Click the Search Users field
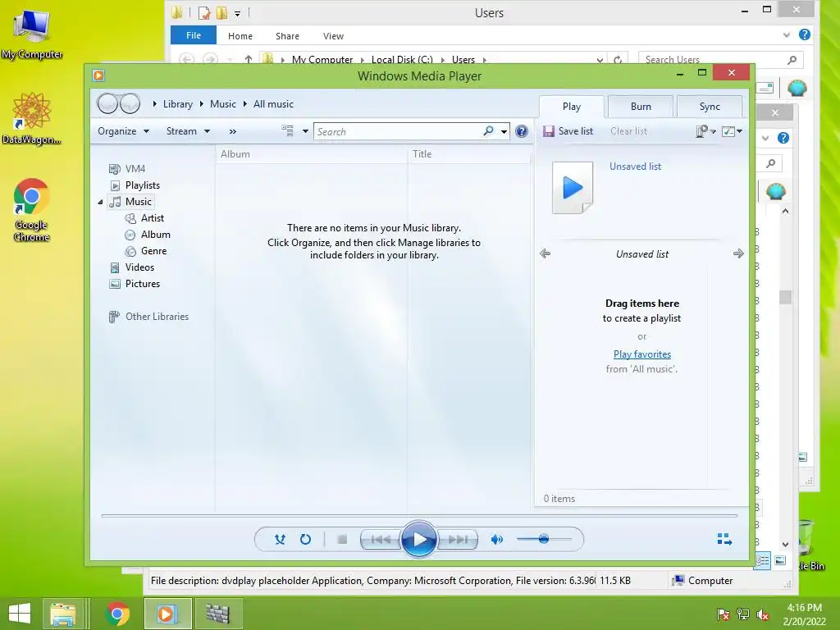Viewport: 840px width, 630px height. (x=720, y=59)
